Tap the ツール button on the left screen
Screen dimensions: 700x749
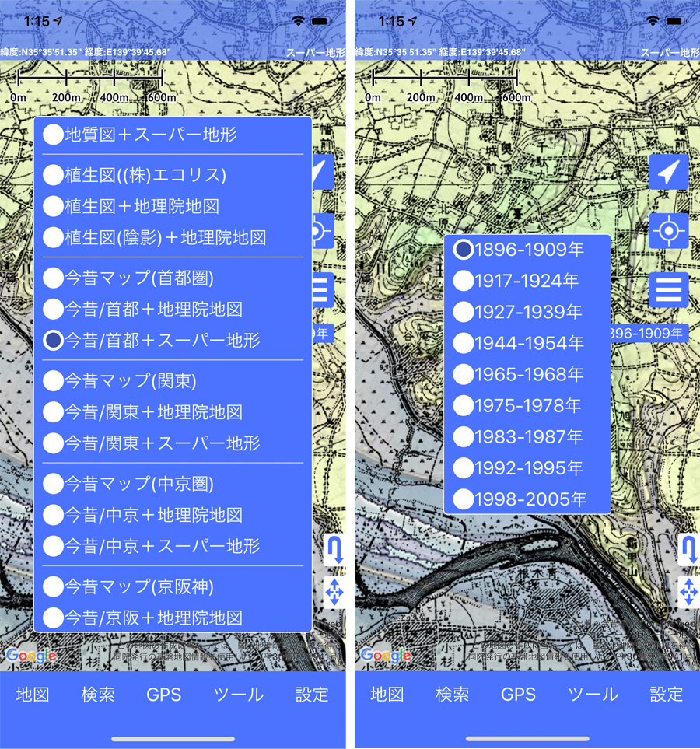click(238, 695)
